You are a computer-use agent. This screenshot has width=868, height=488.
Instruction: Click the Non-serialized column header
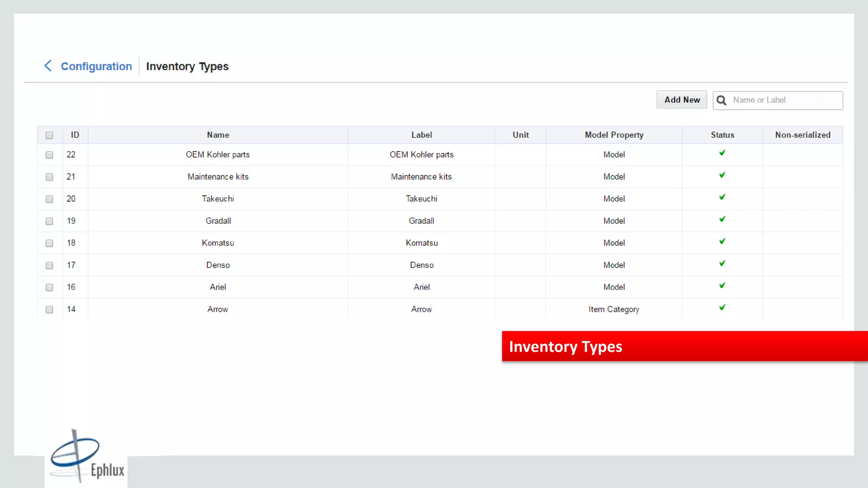click(803, 135)
